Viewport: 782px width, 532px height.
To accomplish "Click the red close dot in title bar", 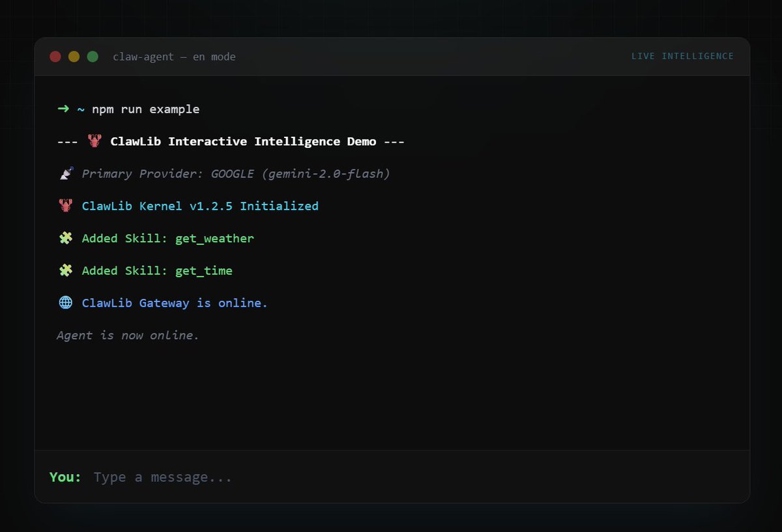I will tap(55, 57).
